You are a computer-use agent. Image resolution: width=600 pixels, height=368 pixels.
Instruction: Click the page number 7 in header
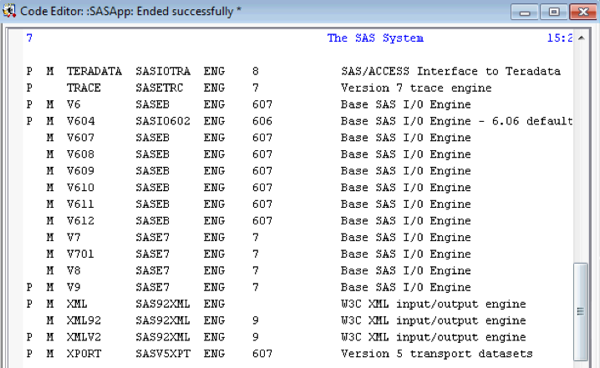pyautogui.click(x=29, y=38)
